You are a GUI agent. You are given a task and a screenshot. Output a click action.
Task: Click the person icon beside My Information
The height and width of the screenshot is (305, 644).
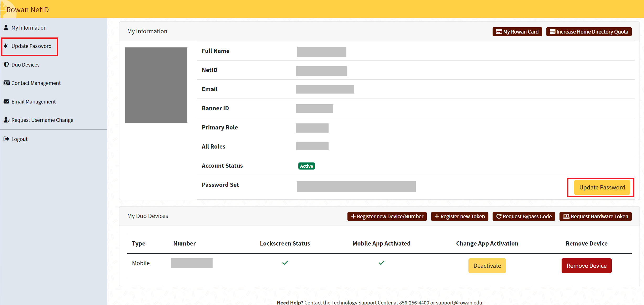point(6,28)
